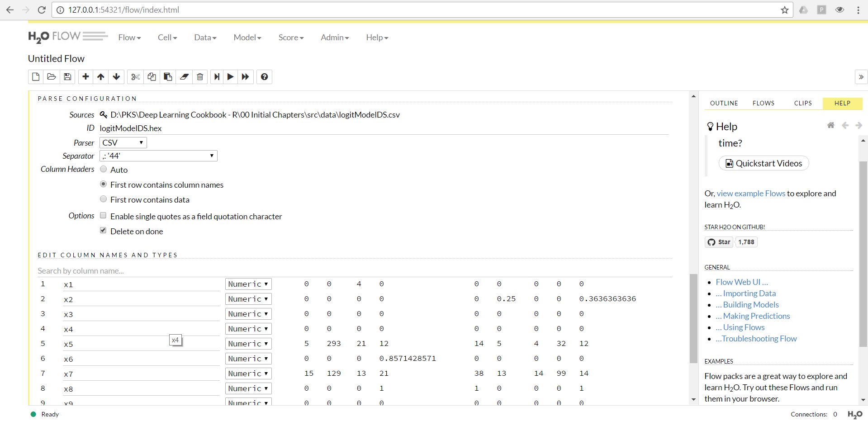The width and height of the screenshot is (868, 421).
Task: Open the Admin menu
Action: pyautogui.click(x=335, y=38)
